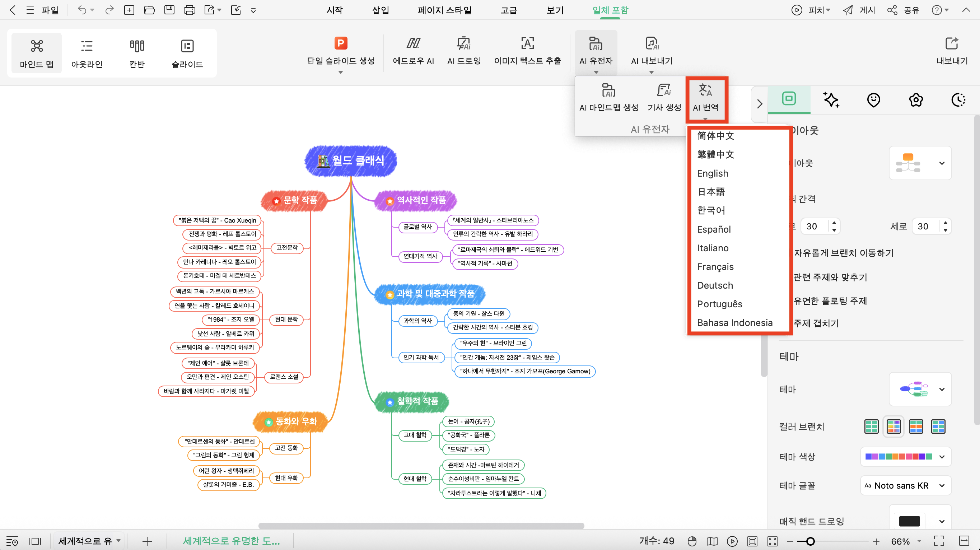Open the 페이지 스타일 ribbon tab
980x550 pixels.
(x=444, y=10)
